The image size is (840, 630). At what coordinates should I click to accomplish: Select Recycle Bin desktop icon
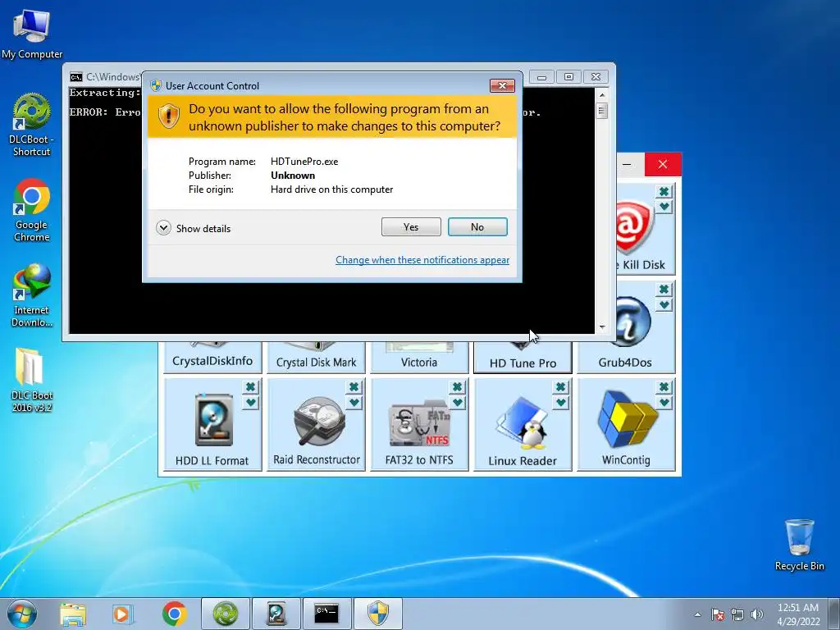point(799,545)
